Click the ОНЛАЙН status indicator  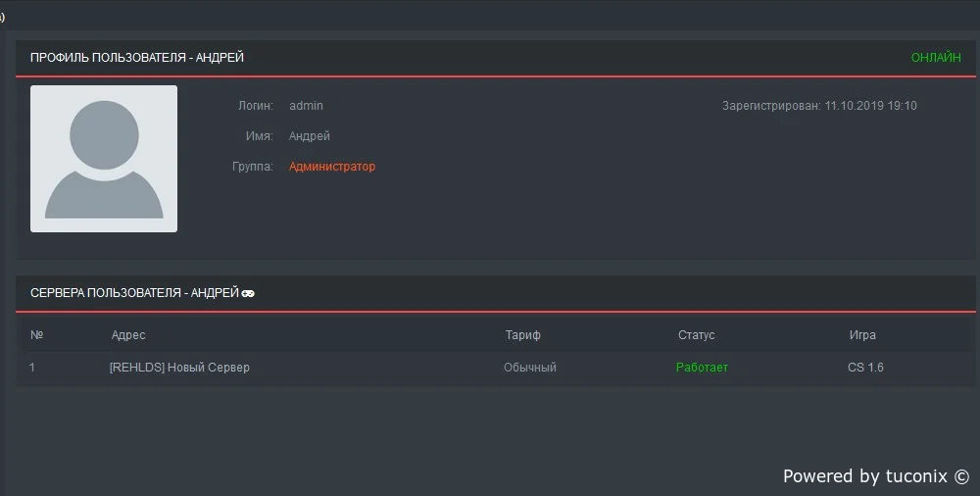pos(936,58)
